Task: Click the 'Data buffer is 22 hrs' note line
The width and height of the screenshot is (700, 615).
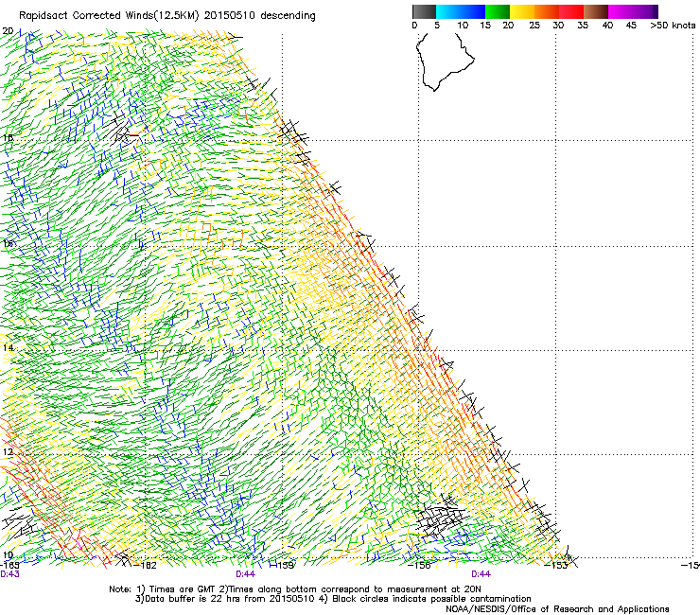Action: click(x=333, y=599)
